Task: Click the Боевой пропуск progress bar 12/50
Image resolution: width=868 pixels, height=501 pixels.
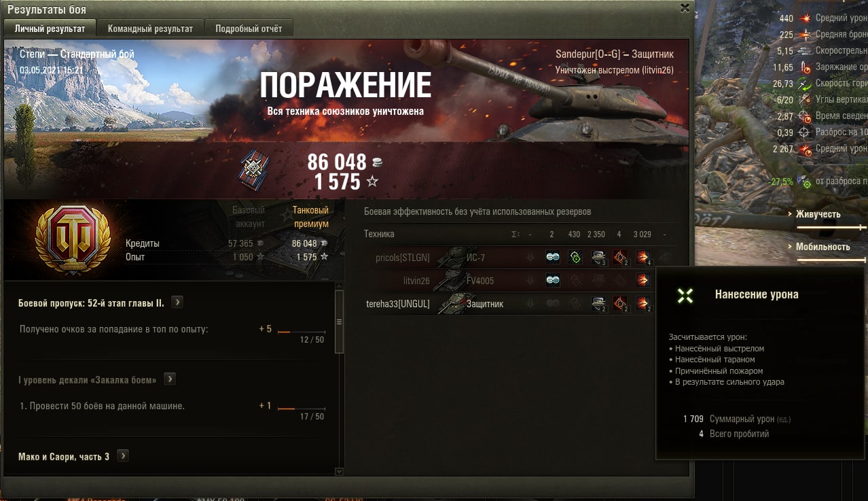Action: click(x=301, y=332)
